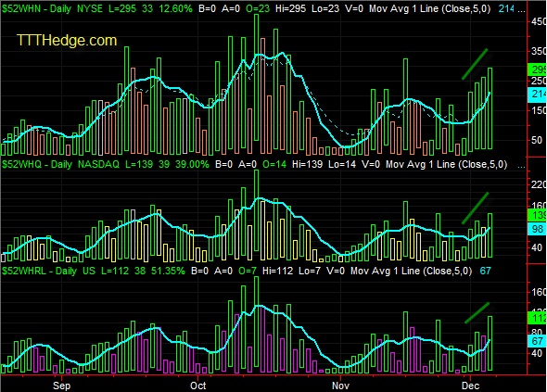Screen dimensions: 547x392
Task: Click the green 295 price tag on NYSE axis
Action: coord(537,70)
